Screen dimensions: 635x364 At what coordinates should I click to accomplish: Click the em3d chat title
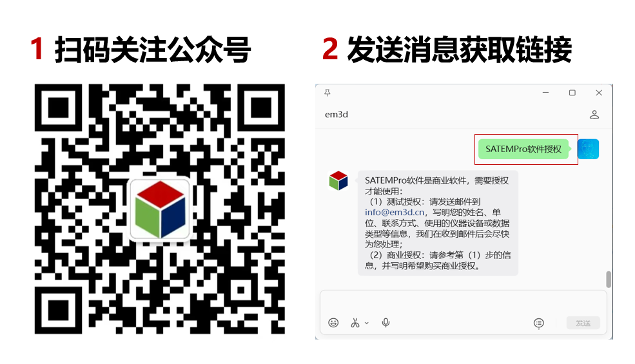336,115
